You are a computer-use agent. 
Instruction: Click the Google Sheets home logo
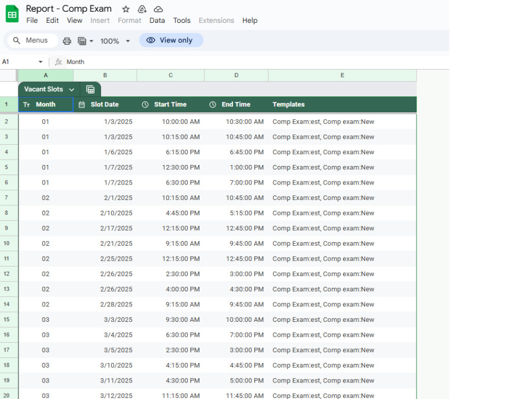[12, 14]
